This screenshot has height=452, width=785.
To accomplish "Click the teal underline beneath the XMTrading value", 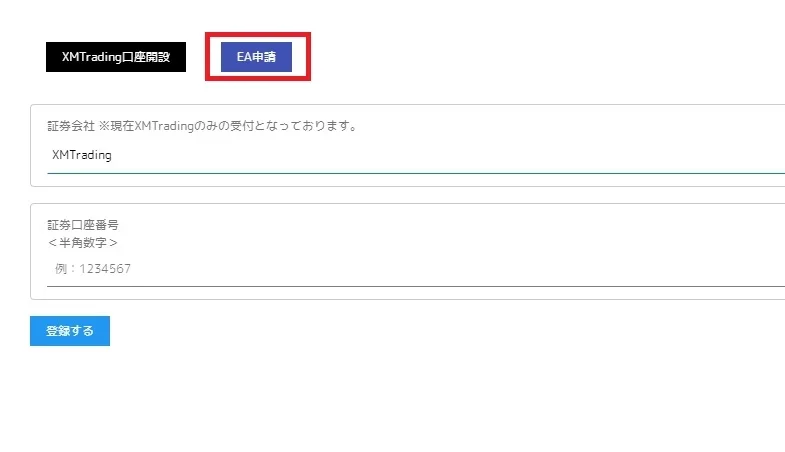I will (416, 173).
